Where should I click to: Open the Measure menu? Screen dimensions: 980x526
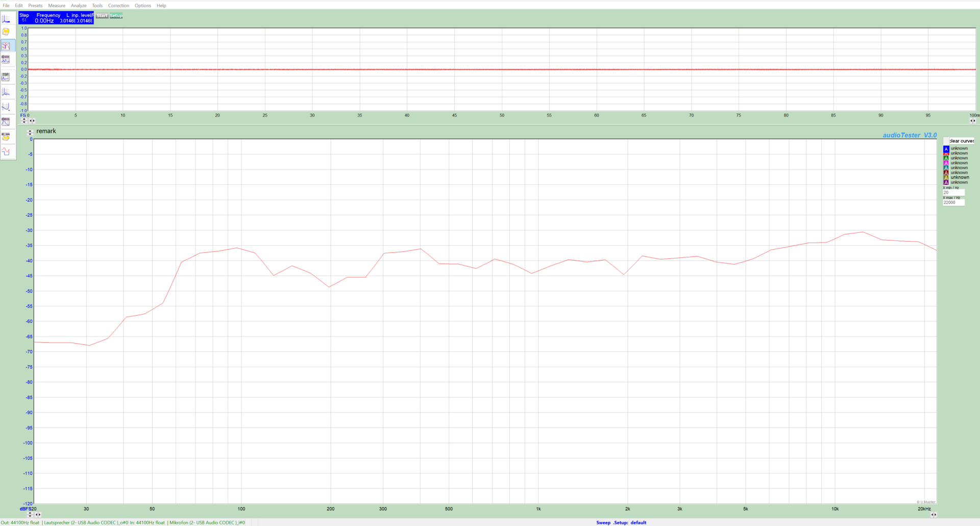pos(57,6)
